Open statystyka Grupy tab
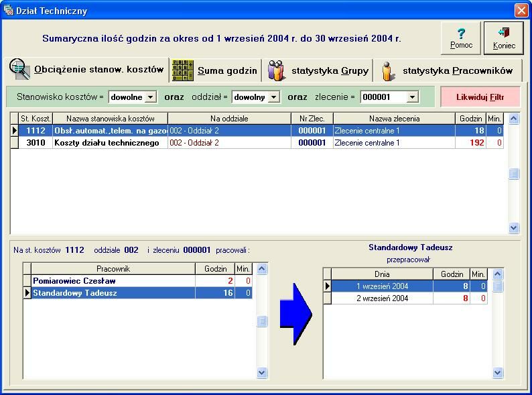Viewport: 532px width, 395px height. pyautogui.click(x=318, y=70)
